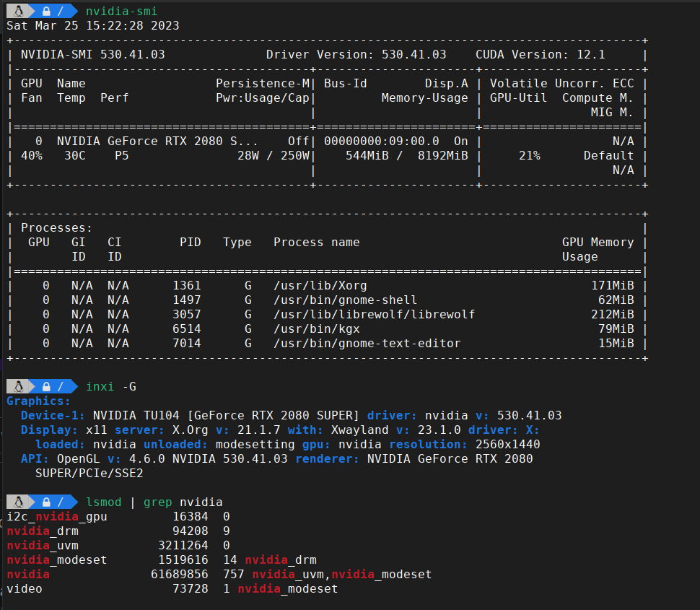Click the process name "/usr/bin/gnome-shell"

coord(346,300)
